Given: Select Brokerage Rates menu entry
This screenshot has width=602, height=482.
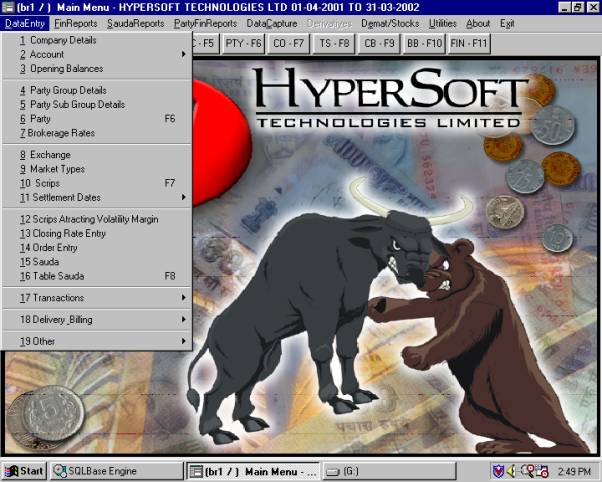Looking at the screenshot, I should click(x=62, y=133).
